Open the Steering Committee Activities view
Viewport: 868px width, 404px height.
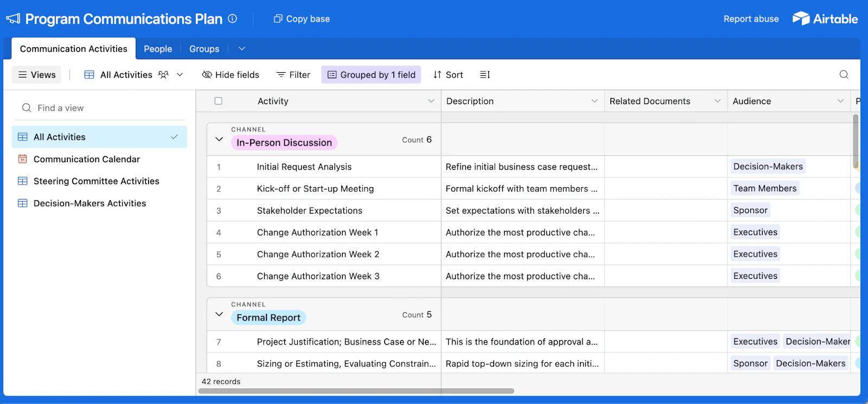[99, 181]
